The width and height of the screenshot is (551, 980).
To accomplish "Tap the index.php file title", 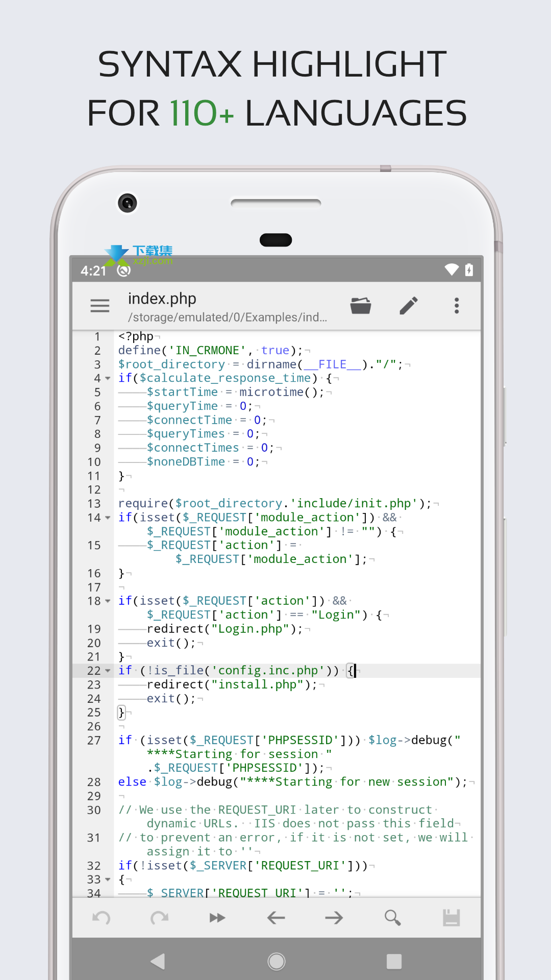I will (x=162, y=299).
